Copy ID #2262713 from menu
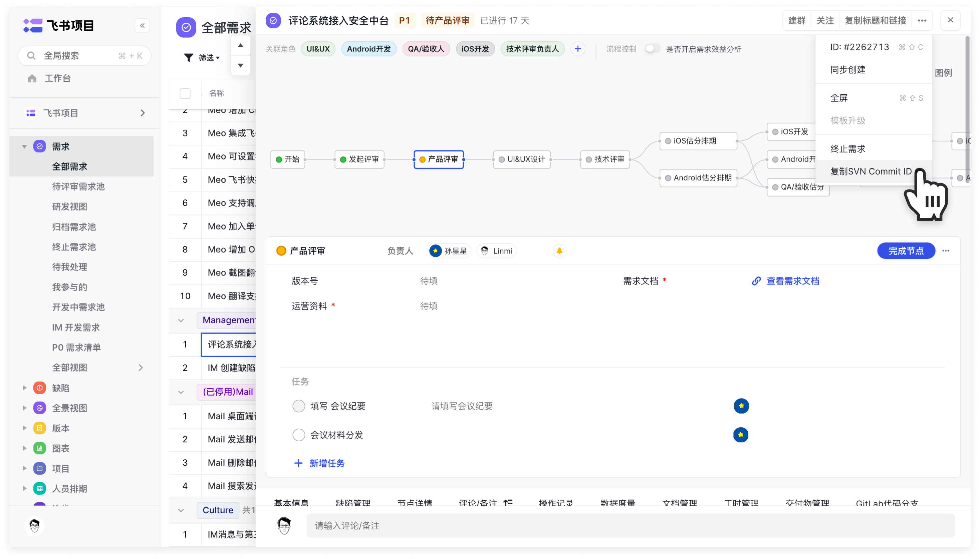The image size is (980, 559). coord(874,47)
